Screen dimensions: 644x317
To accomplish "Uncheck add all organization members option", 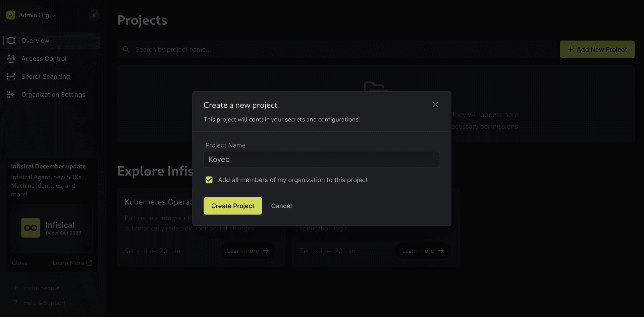I will (x=209, y=180).
